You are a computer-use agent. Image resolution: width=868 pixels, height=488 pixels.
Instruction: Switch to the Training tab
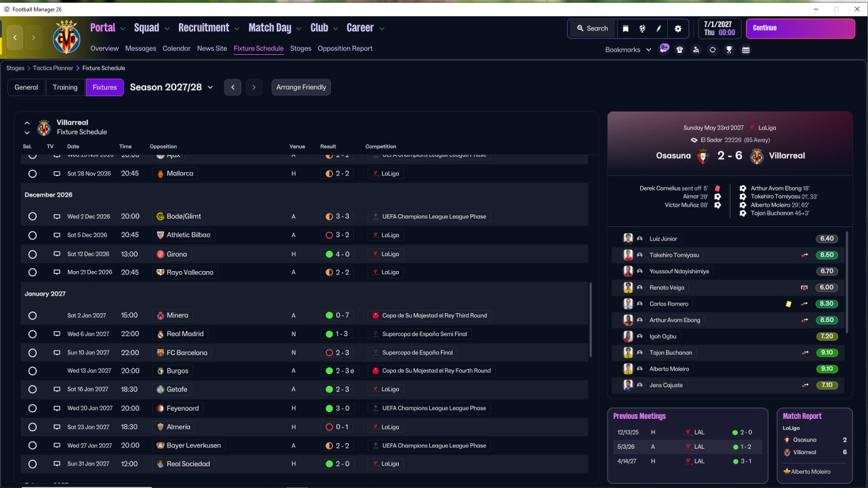coord(65,87)
